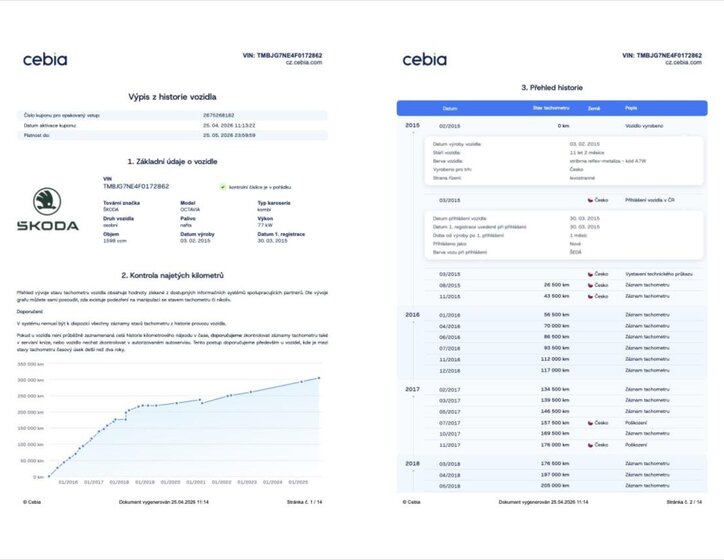Expand the 2015 year section
The image size is (724, 560).
pos(412,126)
